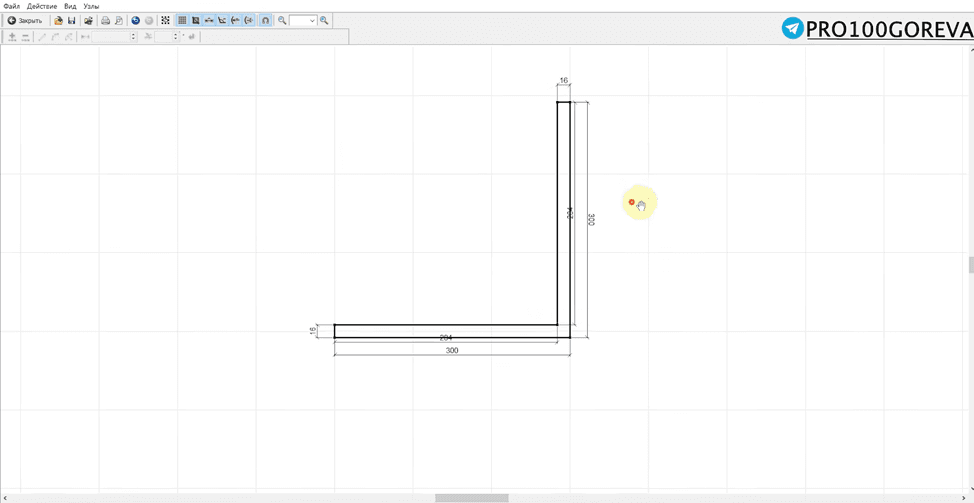Click the angle field stepper arrows
The image size is (974, 503).
[x=176, y=37]
